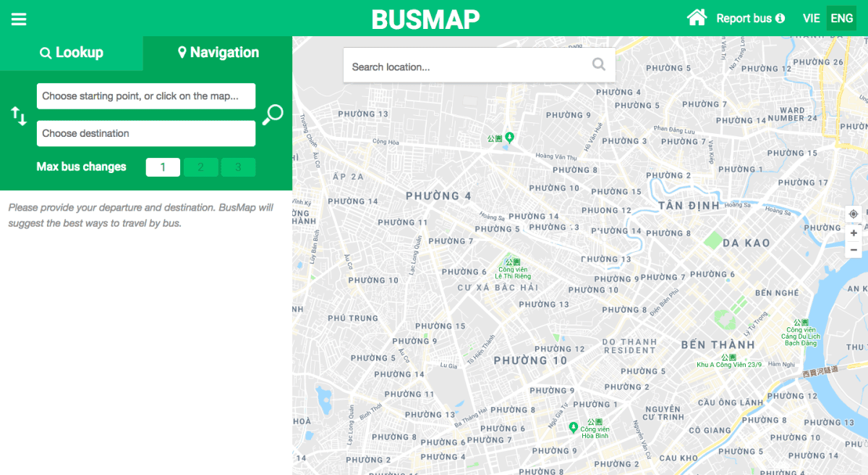Click the BẾN NGHÉ map label
The height and width of the screenshot is (475, 868).
point(777,293)
